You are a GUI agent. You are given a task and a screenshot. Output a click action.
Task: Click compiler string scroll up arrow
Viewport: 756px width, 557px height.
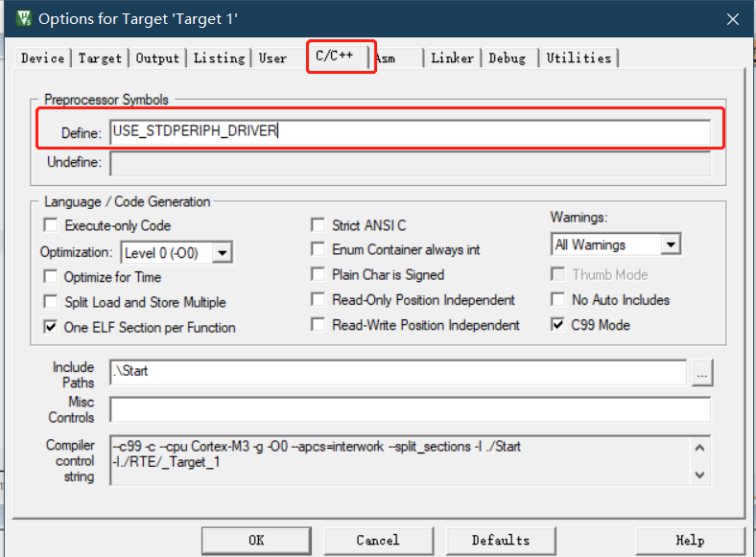tap(700, 448)
